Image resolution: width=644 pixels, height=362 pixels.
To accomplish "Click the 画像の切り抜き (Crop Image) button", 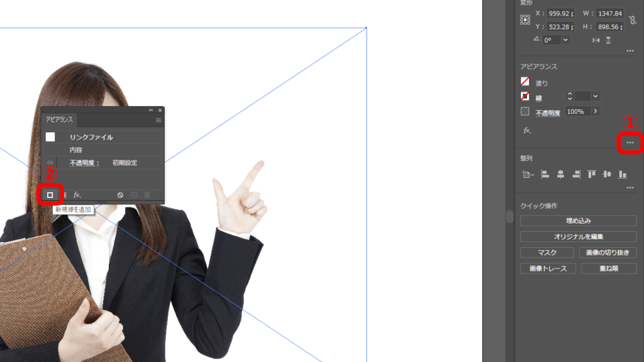I will [608, 253].
